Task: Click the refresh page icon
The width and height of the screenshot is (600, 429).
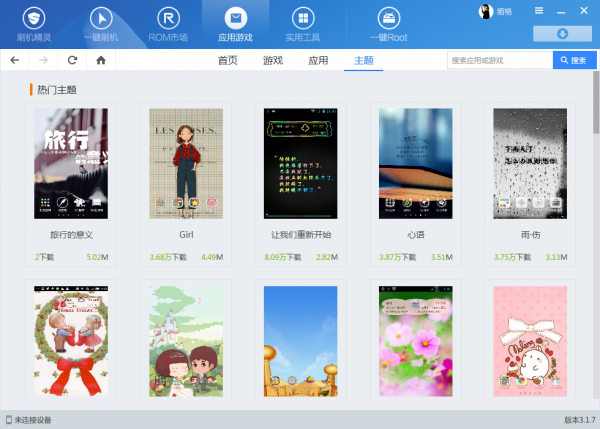Action: coord(72,60)
